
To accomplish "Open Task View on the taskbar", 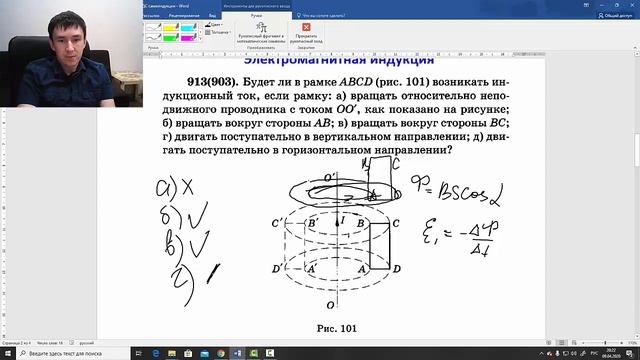I will (x=138, y=353).
